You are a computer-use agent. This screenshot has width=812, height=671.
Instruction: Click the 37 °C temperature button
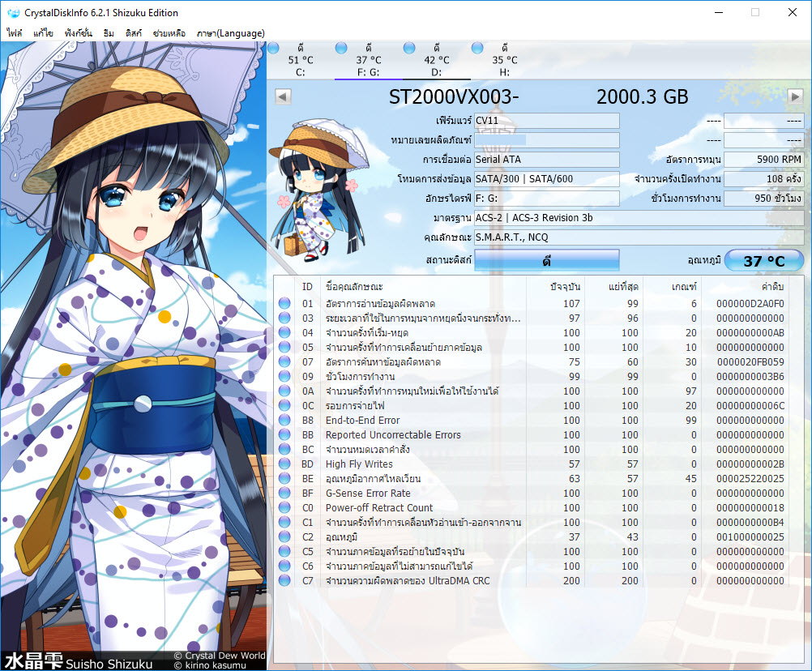click(763, 261)
